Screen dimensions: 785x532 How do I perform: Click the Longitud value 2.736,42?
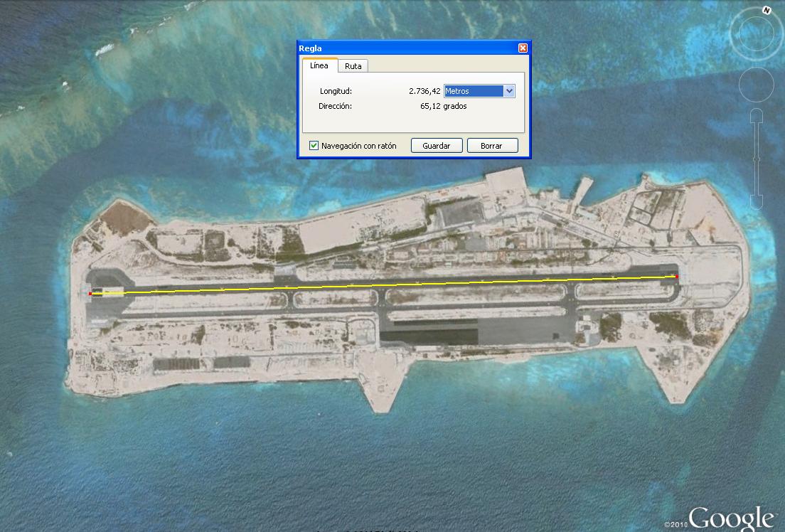coord(424,91)
